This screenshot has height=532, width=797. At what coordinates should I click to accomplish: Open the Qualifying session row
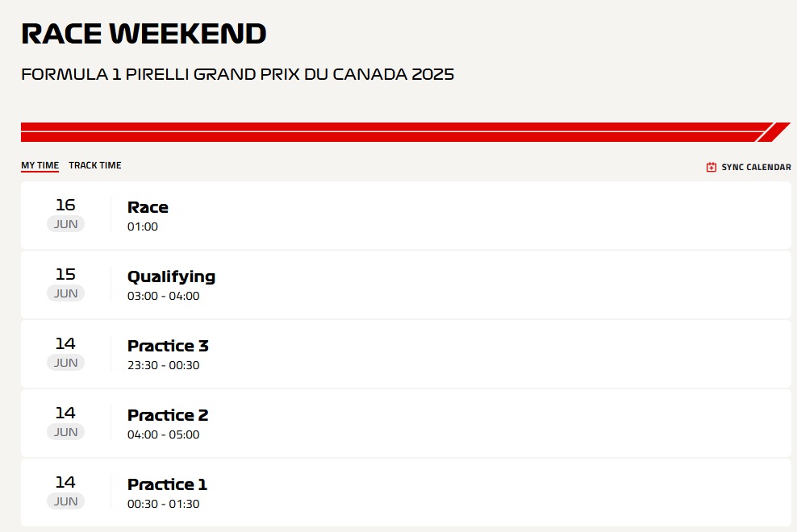[x=406, y=285]
